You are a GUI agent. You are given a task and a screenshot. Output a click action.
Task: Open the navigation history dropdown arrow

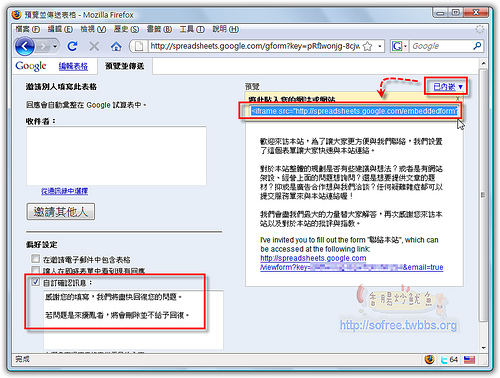(55, 46)
